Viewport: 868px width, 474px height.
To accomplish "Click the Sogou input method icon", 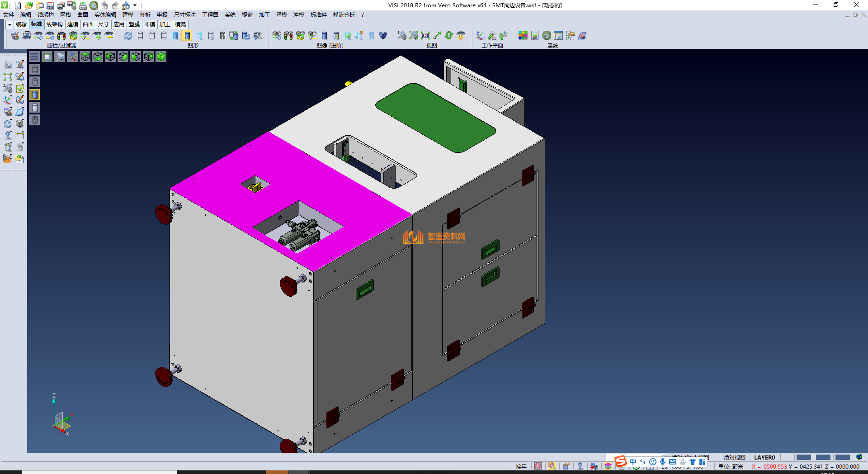I will point(621,461).
